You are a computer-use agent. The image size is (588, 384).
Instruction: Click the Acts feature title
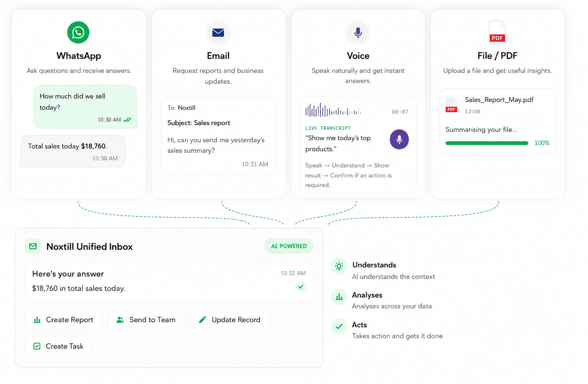pos(359,325)
